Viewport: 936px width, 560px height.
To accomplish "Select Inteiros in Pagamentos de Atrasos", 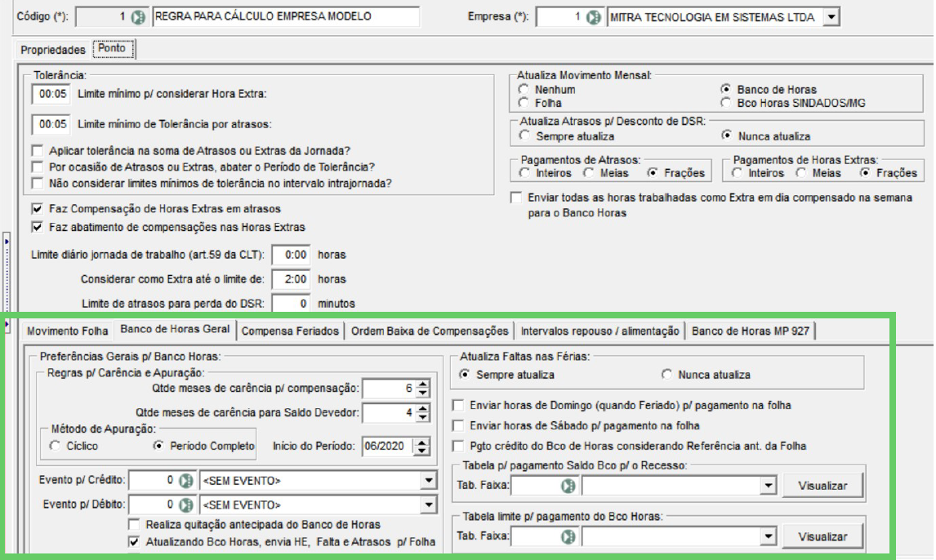I will tap(524, 172).
